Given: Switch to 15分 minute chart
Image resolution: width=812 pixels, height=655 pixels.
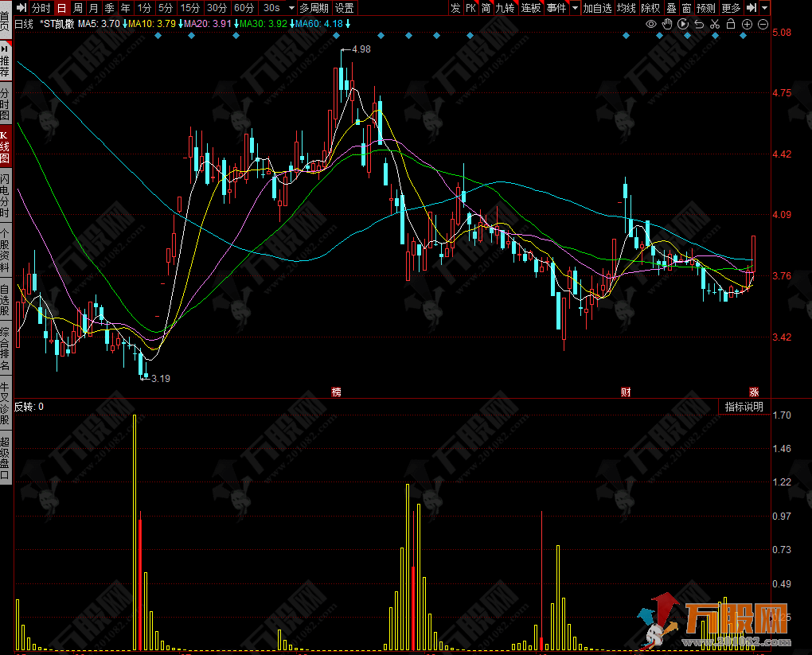Looking at the screenshot, I should [x=189, y=8].
